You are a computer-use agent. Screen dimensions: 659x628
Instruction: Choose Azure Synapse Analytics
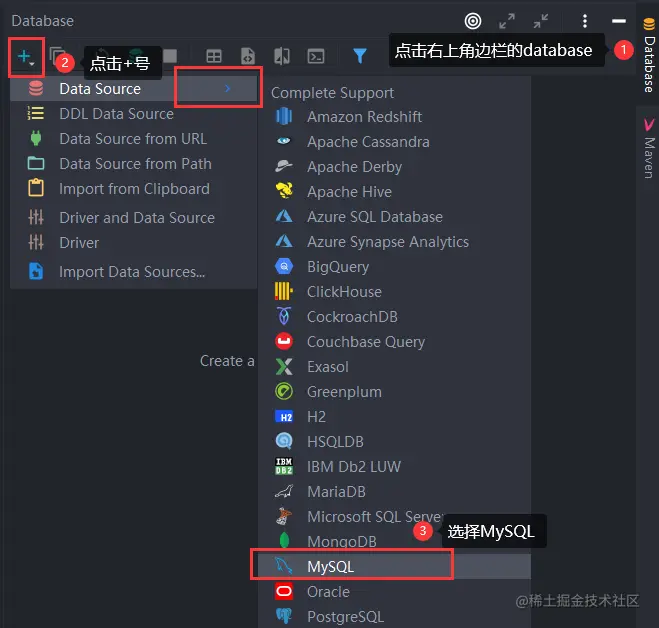coord(394,242)
